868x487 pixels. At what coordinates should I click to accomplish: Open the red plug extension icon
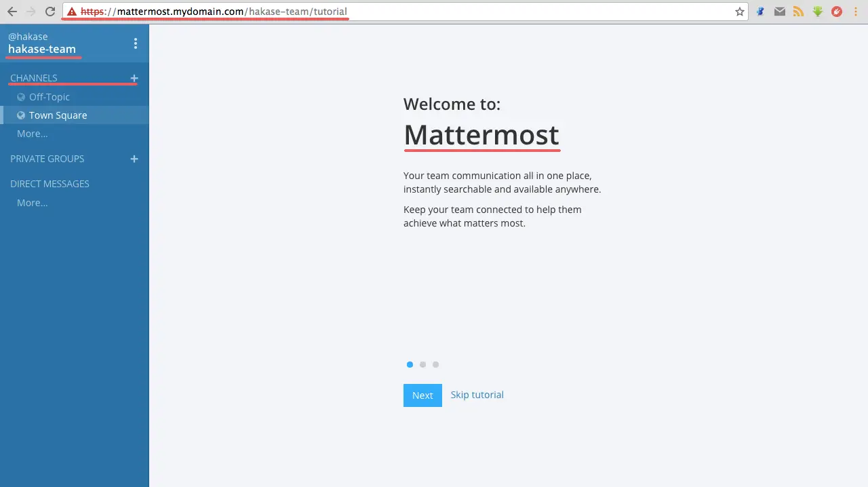pyautogui.click(x=837, y=12)
